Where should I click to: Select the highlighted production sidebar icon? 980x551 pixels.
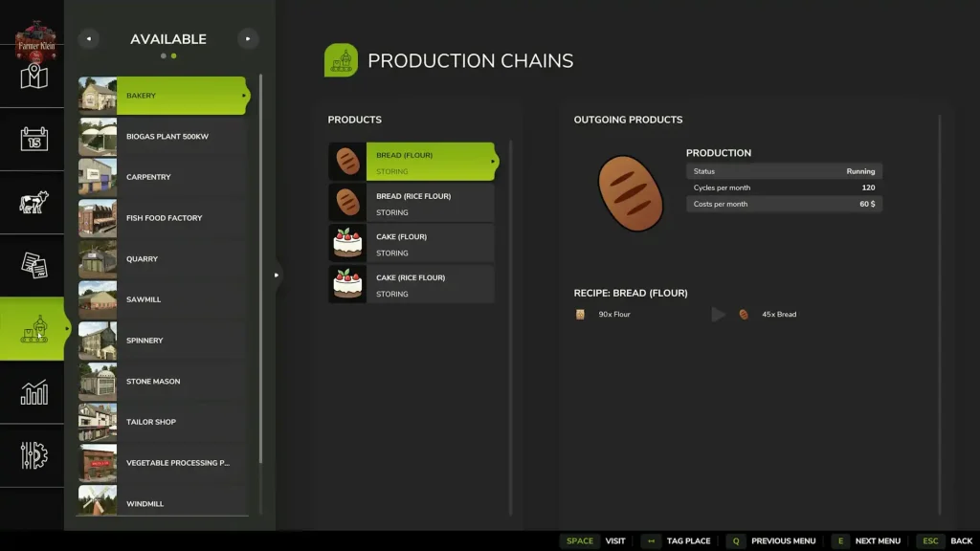coord(33,328)
